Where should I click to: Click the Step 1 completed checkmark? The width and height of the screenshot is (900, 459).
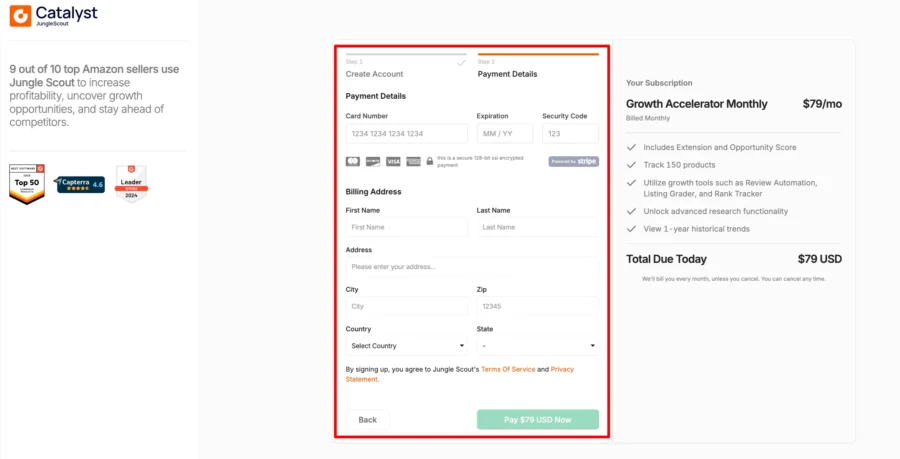click(x=461, y=63)
